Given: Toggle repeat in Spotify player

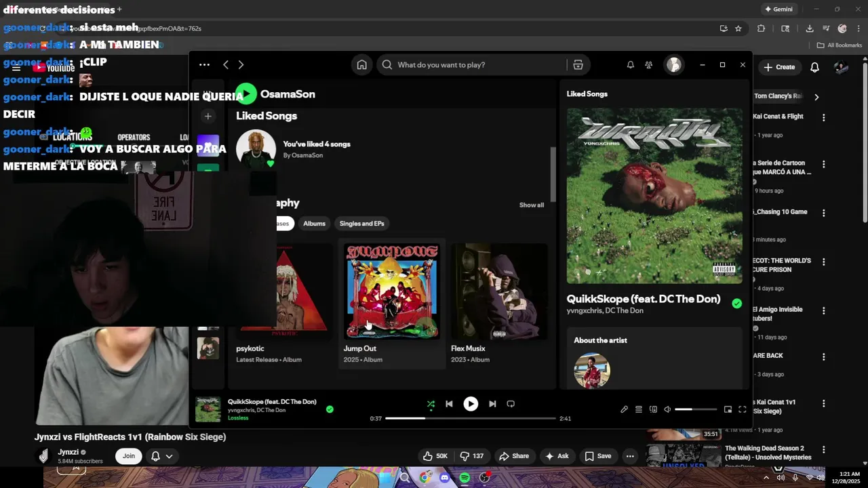Looking at the screenshot, I should tap(511, 404).
